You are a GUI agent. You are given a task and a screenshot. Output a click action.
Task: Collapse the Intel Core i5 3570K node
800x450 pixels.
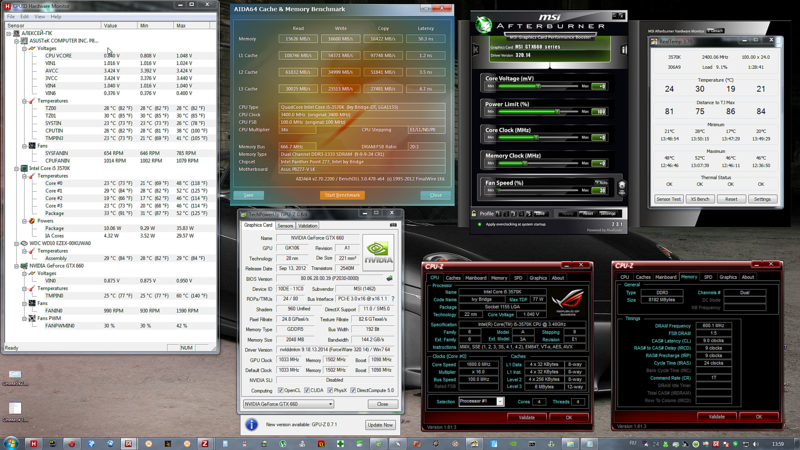pyautogui.click(x=16, y=168)
